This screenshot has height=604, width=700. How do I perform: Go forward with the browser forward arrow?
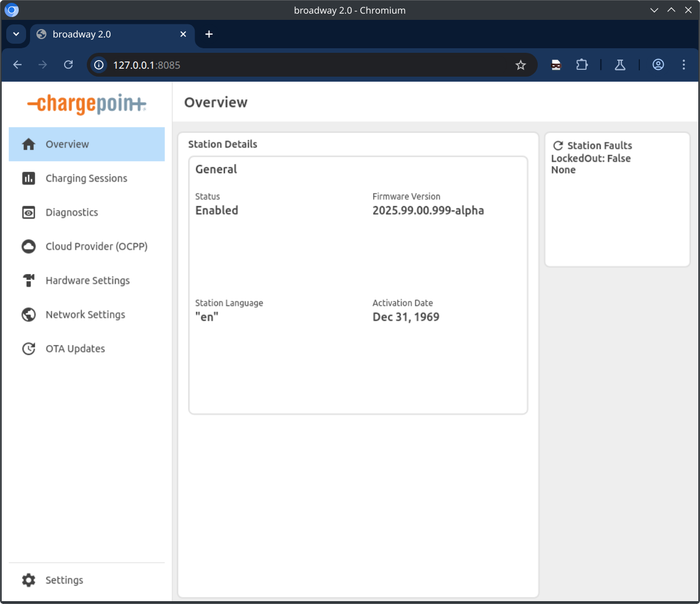click(43, 65)
